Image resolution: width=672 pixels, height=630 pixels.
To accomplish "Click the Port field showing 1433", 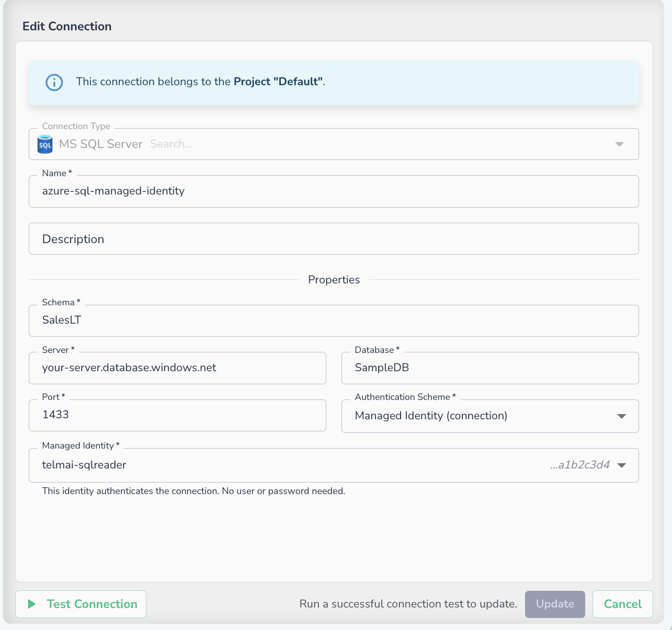I will pos(177,416).
